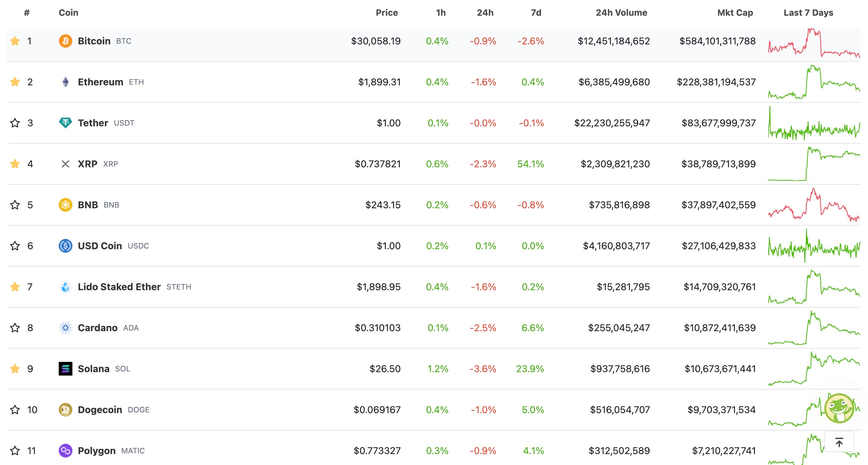Click the Lido Staked Ether logo
Viewport: 868px width, 465px height.
click(66, 287)
